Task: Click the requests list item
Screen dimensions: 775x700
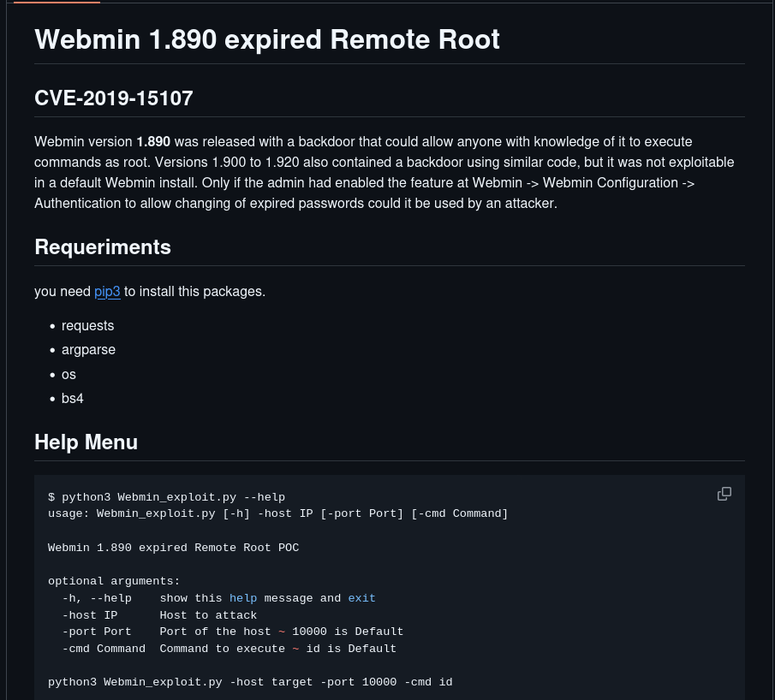Action: pyautogui.click(x=87, y=326)
